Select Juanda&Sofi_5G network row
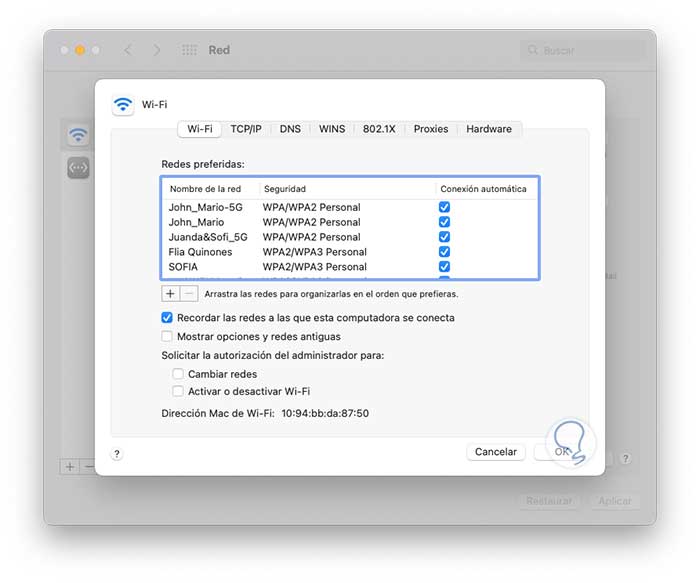Viewport: 700px width, 583px height. pyautogui.click(x=350, y=237)
